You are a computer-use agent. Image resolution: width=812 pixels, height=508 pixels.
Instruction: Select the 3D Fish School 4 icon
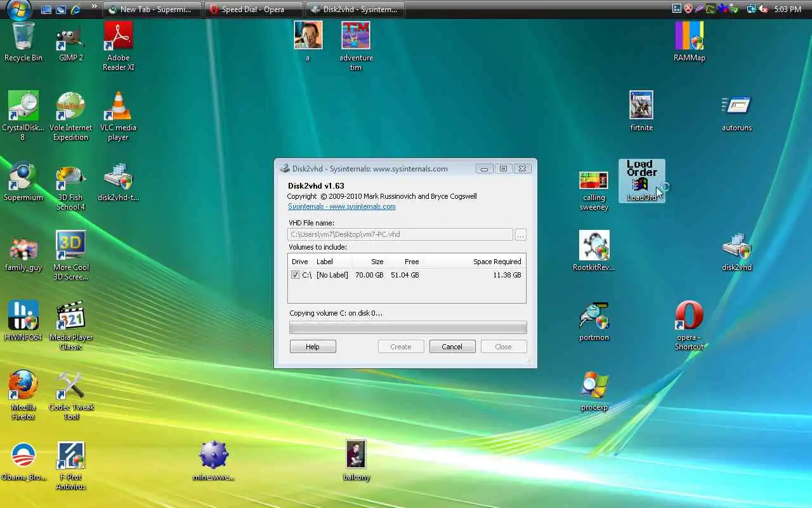[x=71, y=186]
